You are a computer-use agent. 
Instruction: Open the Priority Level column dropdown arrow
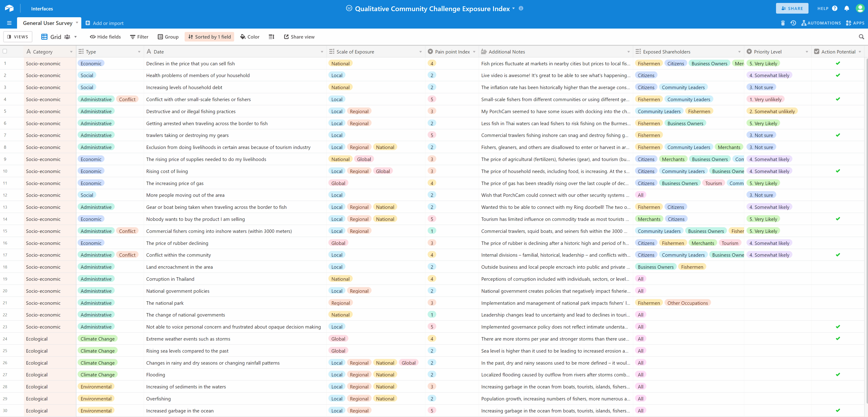pyautogui.click(x=807, y=52)
